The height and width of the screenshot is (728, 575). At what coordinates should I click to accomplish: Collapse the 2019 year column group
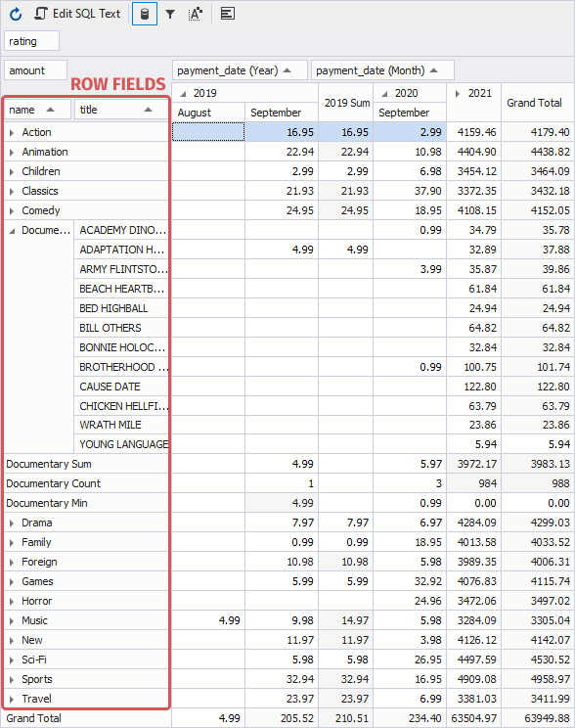(x=183, y=94)
